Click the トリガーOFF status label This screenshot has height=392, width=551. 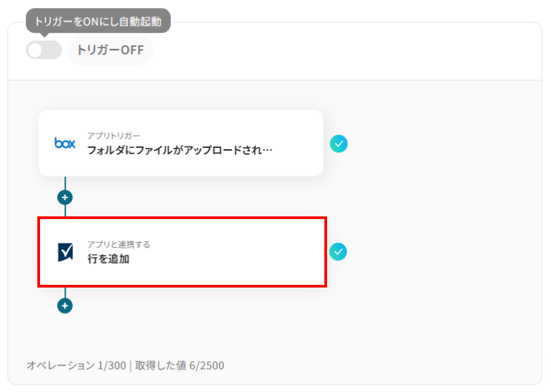[110, 50]
